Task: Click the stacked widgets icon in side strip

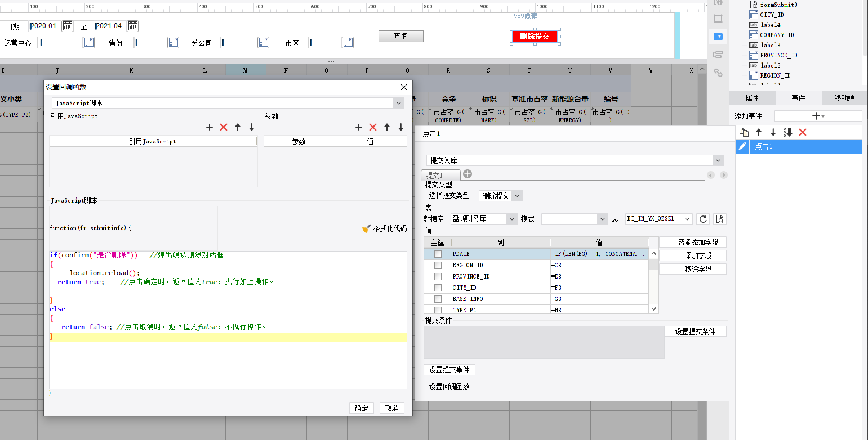Action: [x=718, y=55]
